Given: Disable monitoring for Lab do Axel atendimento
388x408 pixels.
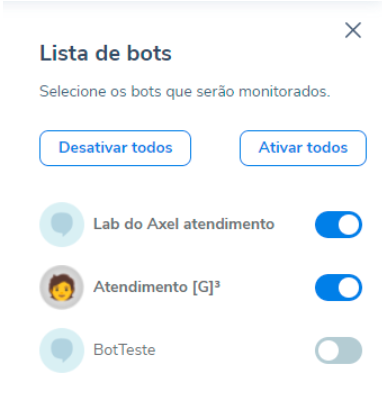Looking at the screenshot, I should (x=338, y=224).
